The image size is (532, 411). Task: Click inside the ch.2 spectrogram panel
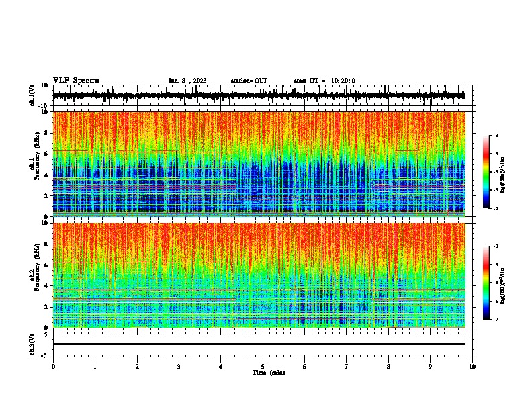click(259, 275)
